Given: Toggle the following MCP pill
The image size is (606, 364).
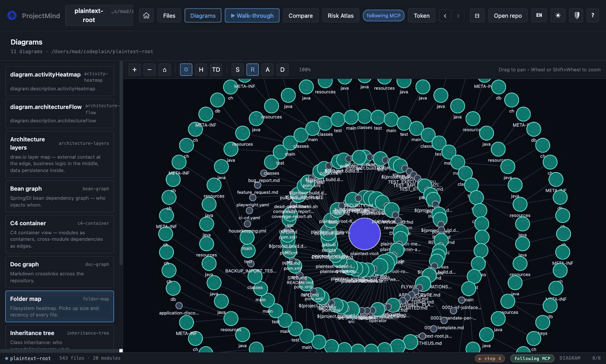Looking at the screenshot, I should (384, 16).
